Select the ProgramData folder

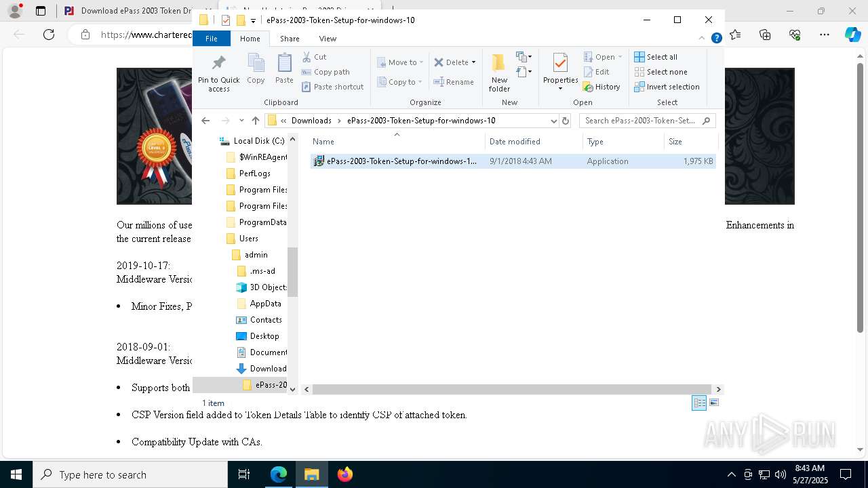click(256, 222)
